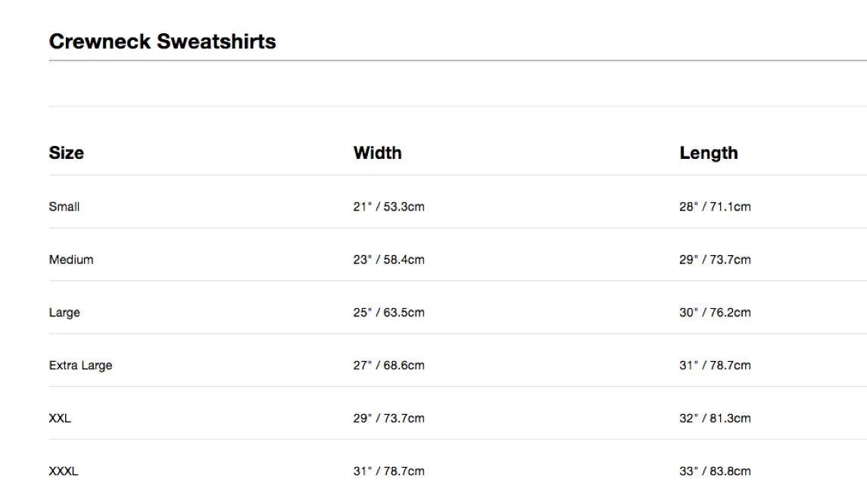Click the Small size row label

64,207
